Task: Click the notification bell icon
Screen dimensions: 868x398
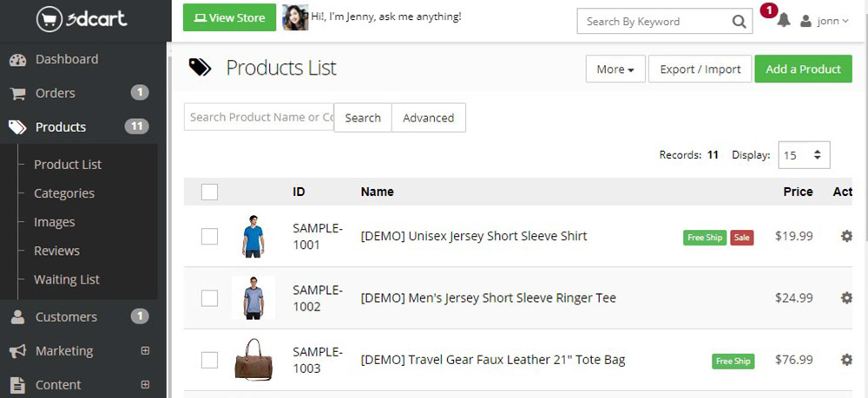Action: [783, 21]
